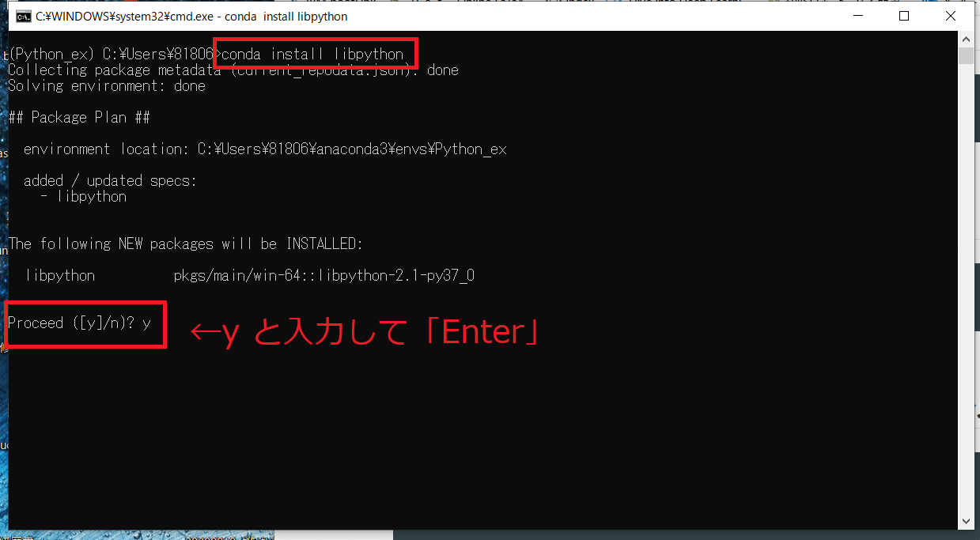Click the 'Collecting package metadata' line
Image resolution: width=980 pixels, height=540 pixels.
[233, 70]
